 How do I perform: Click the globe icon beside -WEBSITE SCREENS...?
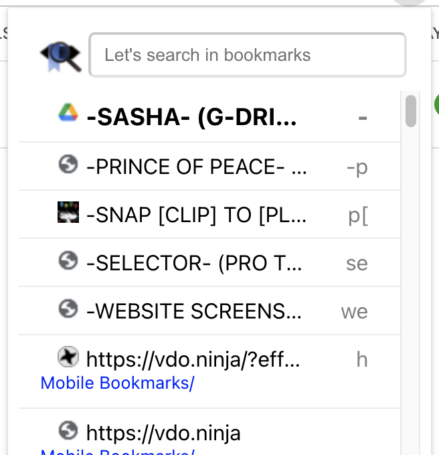tap(68, 309)
